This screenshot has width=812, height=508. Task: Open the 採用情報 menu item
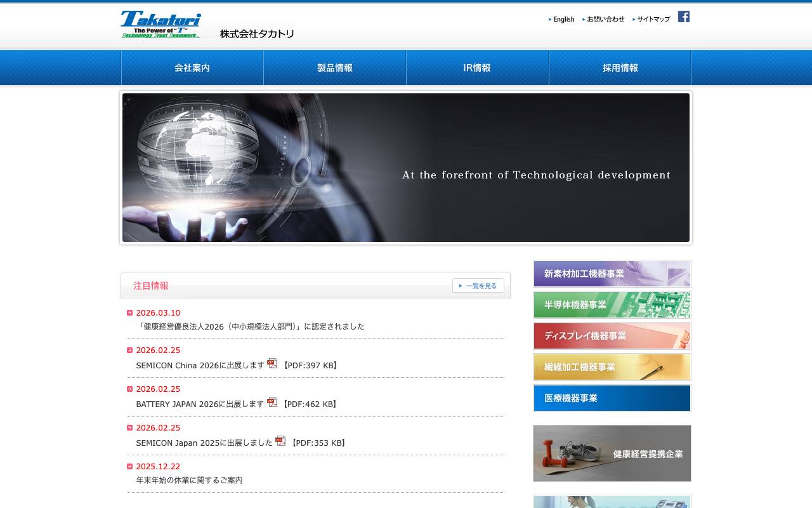[620, 67]
